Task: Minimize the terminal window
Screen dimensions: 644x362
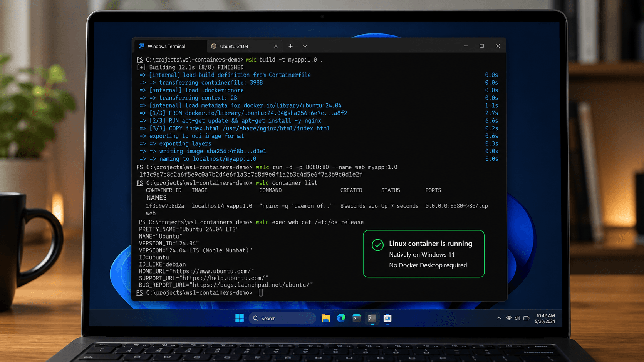Action: [465, 46]
